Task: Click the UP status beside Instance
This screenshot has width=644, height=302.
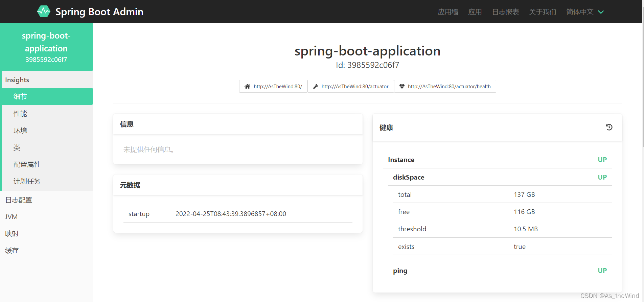Action: (602, 160)
